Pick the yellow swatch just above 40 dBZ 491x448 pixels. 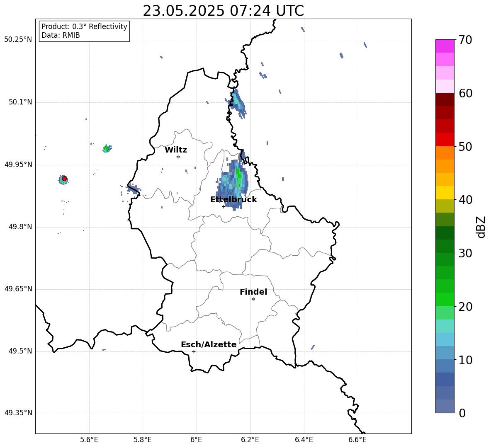point(445,193)
